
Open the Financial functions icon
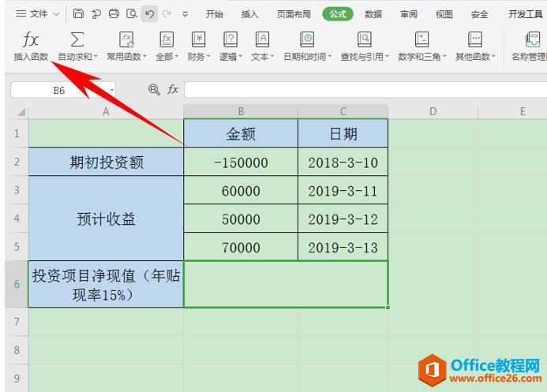198,39
